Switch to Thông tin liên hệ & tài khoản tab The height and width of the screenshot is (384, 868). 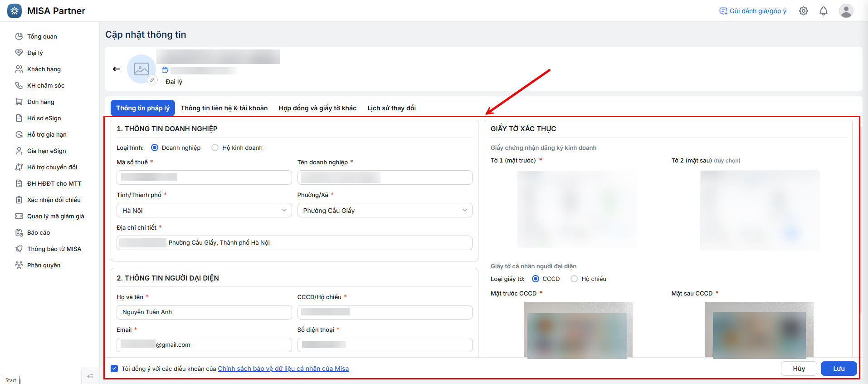coord(224,108)
